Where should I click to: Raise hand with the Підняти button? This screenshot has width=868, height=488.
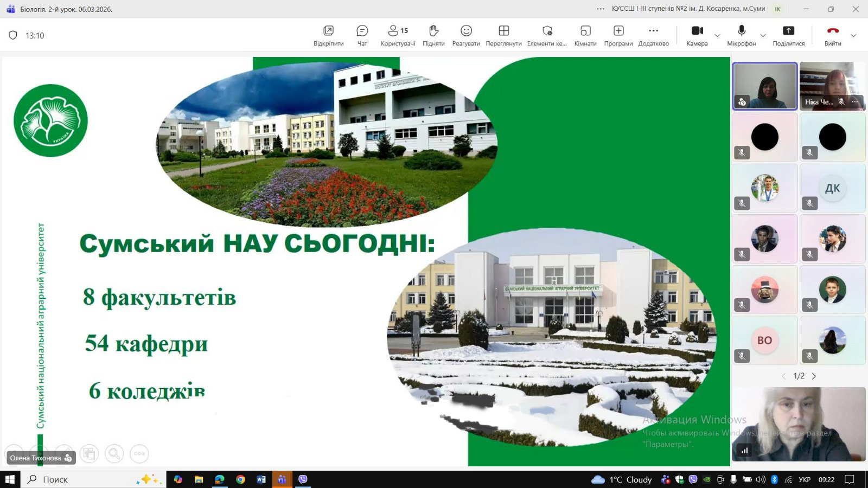point(433,35)
